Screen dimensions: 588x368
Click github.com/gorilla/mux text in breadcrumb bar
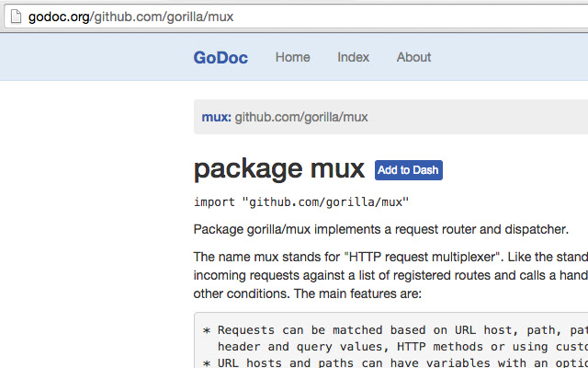[301, 117]
